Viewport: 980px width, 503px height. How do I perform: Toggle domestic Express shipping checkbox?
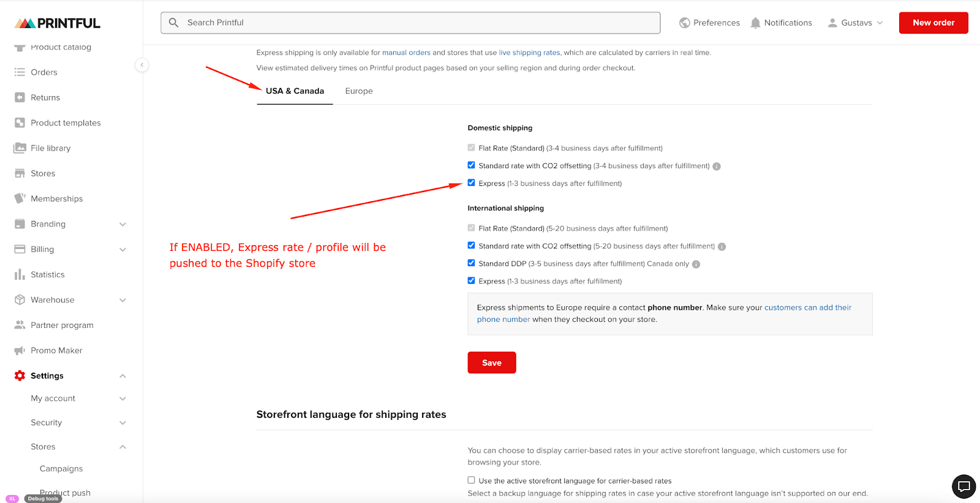[471, 182]
